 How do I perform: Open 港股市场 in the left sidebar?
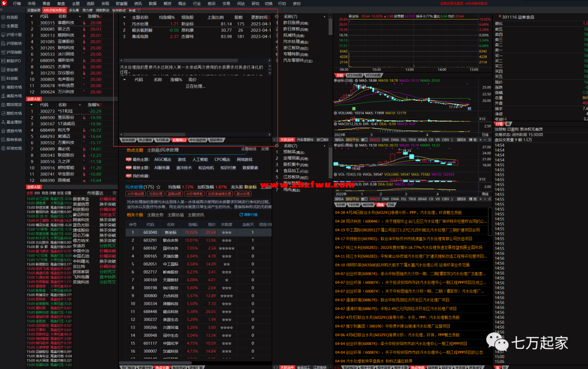tap(11, 87)
